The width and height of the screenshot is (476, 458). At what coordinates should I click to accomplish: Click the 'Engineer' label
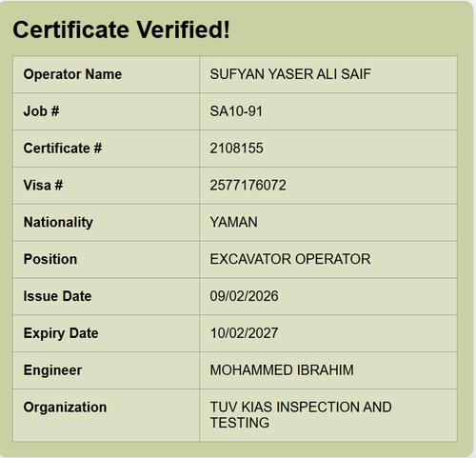pyautogui.click(x=52, y=370)
